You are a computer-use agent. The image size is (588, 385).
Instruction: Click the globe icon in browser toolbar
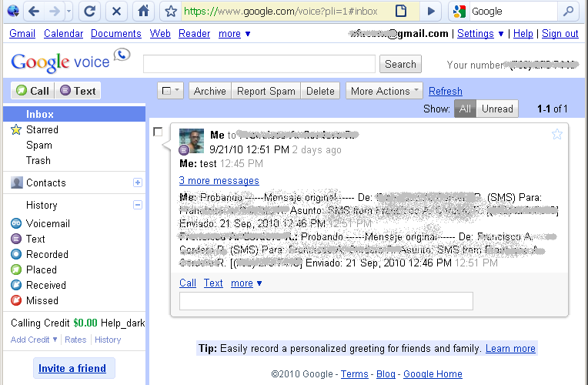tap(13, 11)
